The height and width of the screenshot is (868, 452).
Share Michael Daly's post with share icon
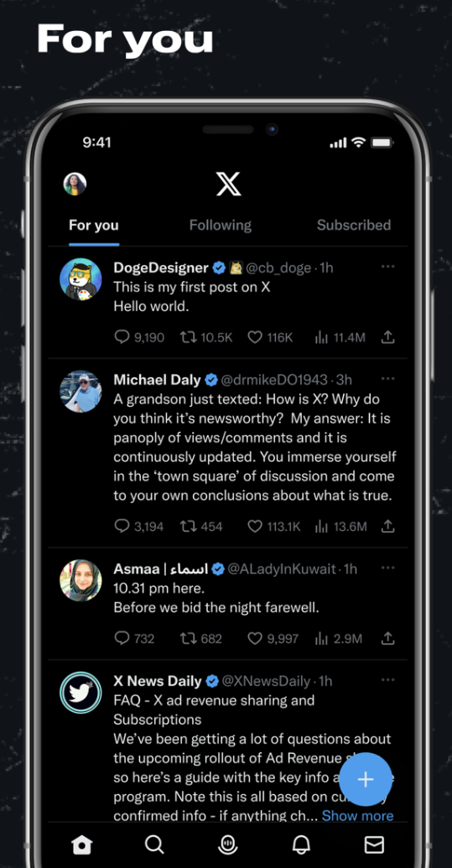[387, 526]
